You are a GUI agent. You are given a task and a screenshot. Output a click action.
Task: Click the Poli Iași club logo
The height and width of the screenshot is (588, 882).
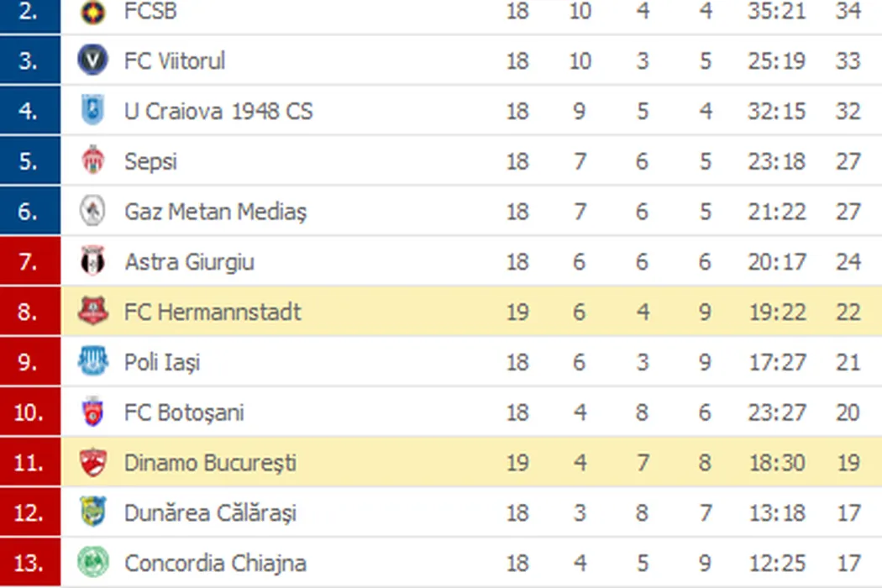click(92, 362)
